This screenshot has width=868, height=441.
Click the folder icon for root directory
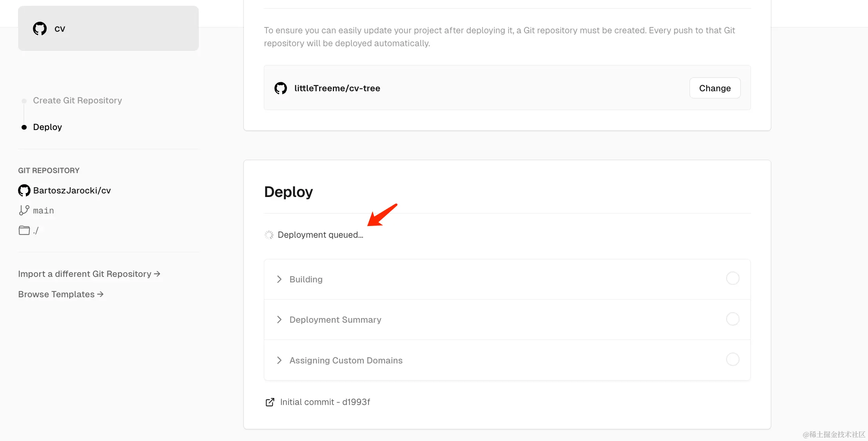click(24, 230)
